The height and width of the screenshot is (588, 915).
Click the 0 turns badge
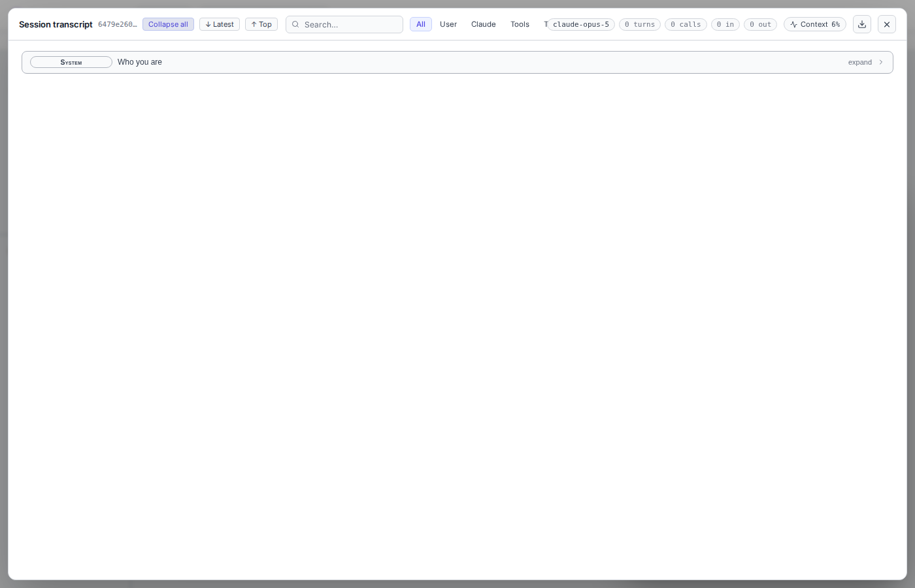(x=640, y=24)
